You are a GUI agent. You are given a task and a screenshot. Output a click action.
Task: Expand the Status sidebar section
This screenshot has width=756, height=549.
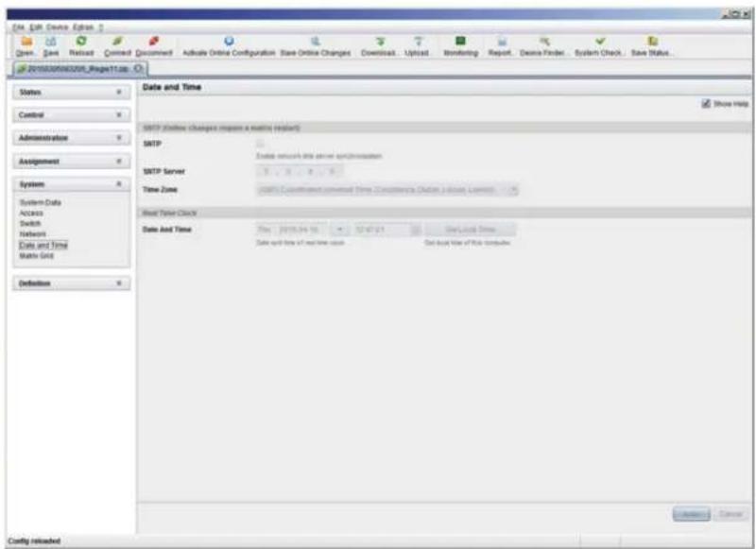(x=72, y=92)
